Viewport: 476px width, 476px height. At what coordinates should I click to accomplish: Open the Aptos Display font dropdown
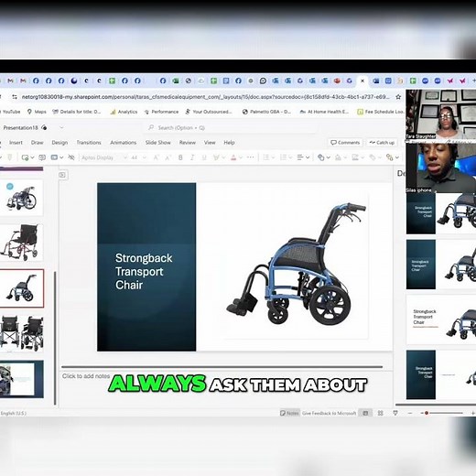coord(103,157)
